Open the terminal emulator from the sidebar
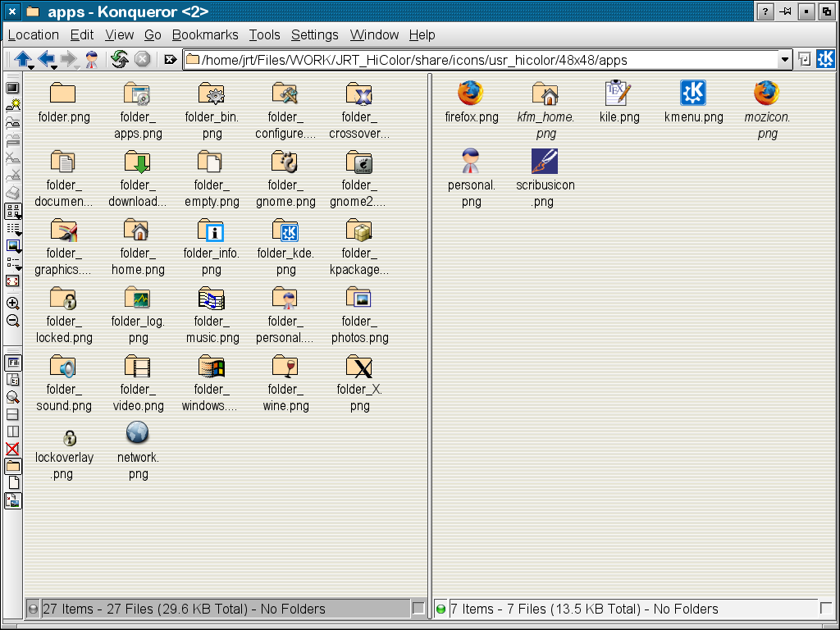This screenshot has width=840, height=630. pos(12,88)
